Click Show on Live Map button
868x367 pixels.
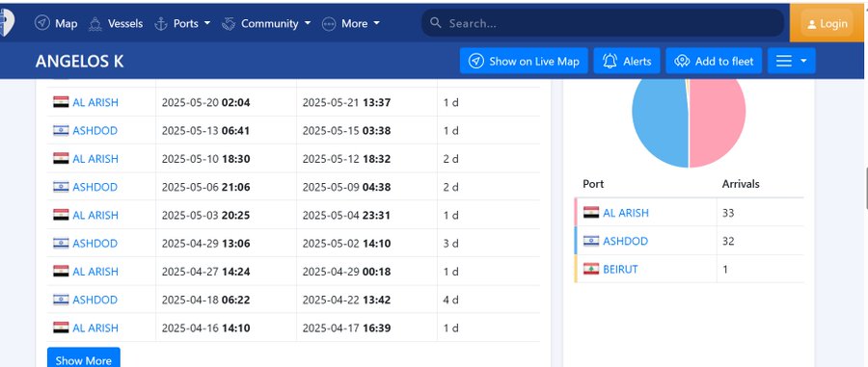point(524,61)
